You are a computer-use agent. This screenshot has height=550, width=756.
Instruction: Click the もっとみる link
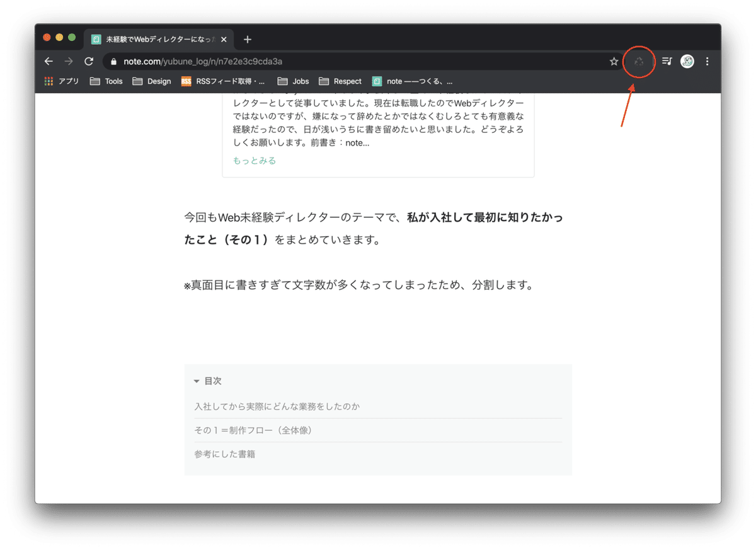pyautogui.click(x=253, y=160)
